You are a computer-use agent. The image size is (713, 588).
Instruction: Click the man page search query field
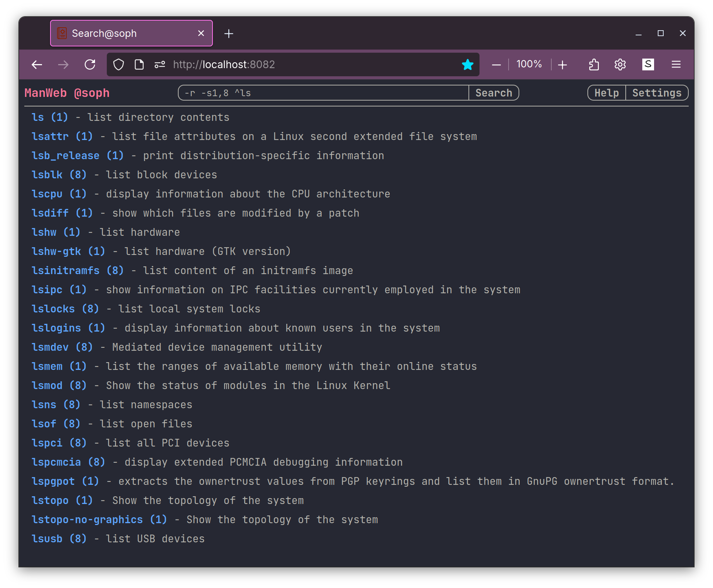coord(323,93)
